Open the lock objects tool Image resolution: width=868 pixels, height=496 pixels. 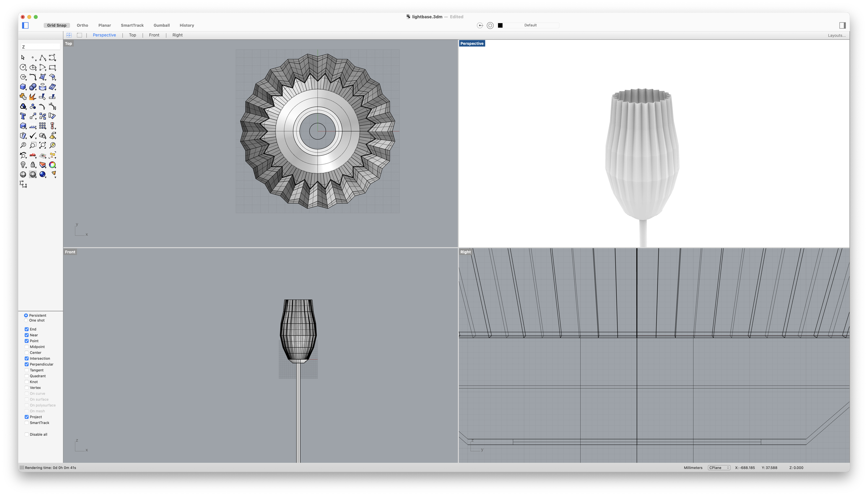coord(33,165)
